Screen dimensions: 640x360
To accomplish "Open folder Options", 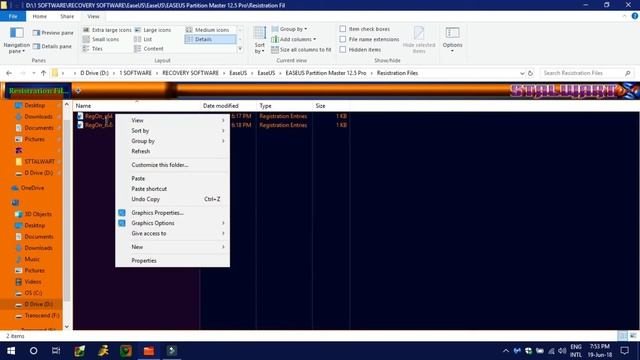I will pos(452,40).
